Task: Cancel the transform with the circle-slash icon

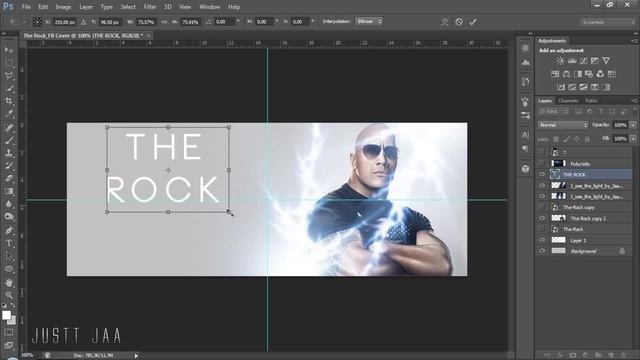Action: [x=459, y=22]
